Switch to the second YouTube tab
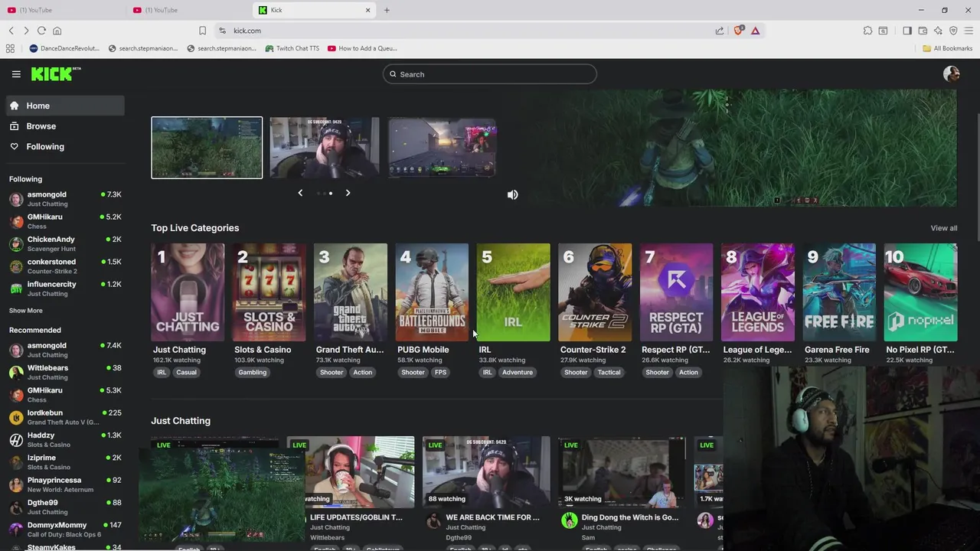The width and height of the screenshot is (980, 551). 189,10
